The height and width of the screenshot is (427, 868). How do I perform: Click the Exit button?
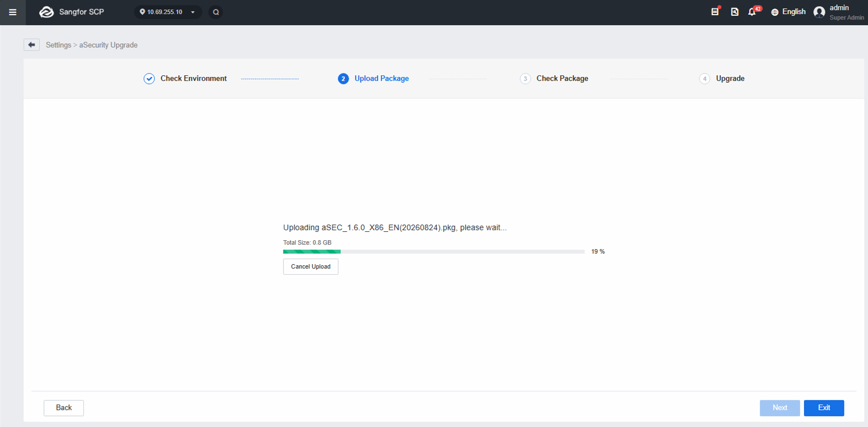tap(824, 408)
